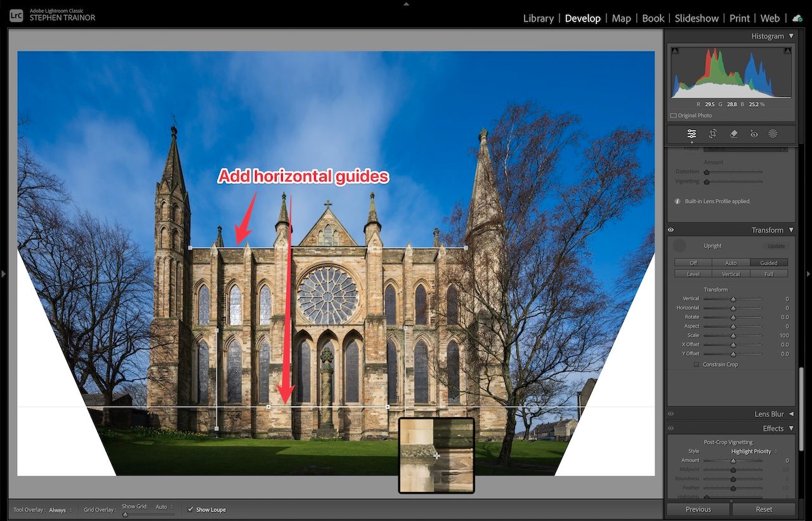The width and height of the screenshot is (812, 521).
Task: Select the Red Eye correction tool
Action: point(754,134)
